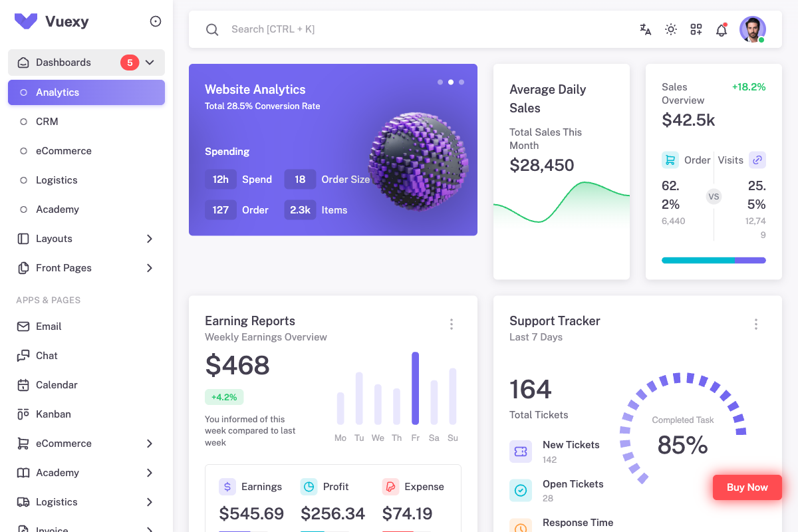Image resolution: width=798 pixels, height=532 pixels.
Task: Click the search magnifier icon
Action: [x=211, y=29]
